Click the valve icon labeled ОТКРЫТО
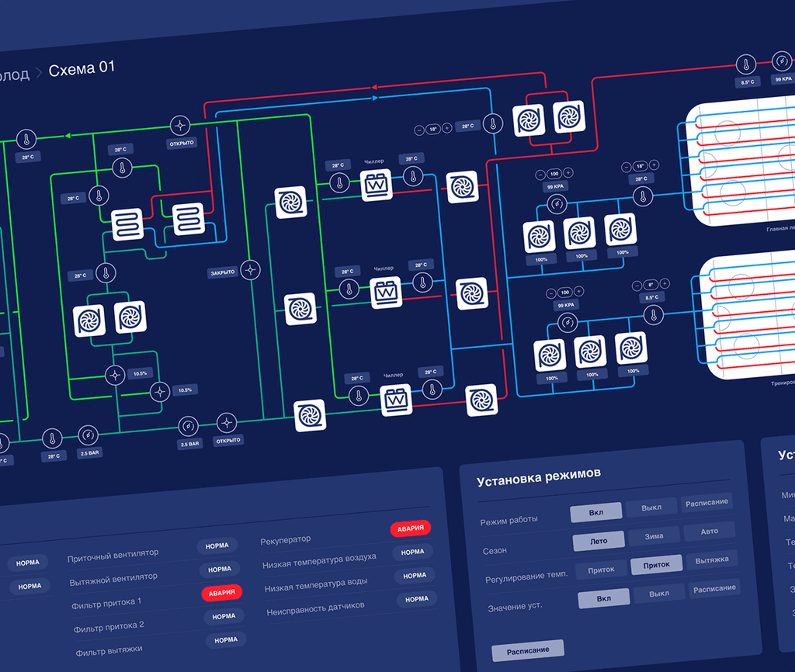Image resolution: width=795 pixels, height=672 pixels. pos(180,126)
